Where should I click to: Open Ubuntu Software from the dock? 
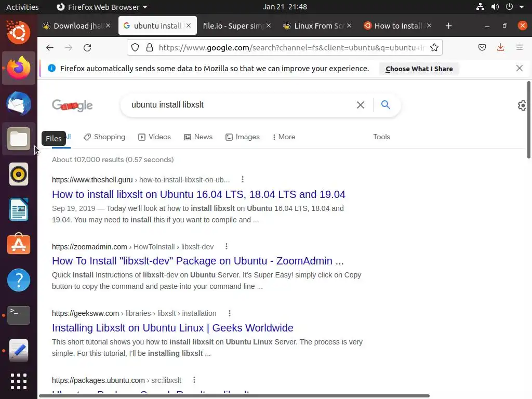19,244
